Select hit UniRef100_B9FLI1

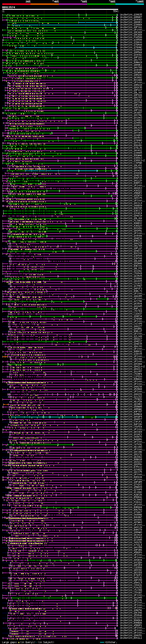(131, 309)
